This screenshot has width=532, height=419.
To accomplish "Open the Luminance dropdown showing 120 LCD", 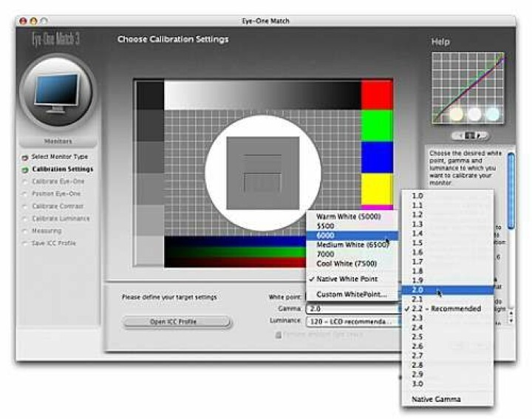I will 353,321.
